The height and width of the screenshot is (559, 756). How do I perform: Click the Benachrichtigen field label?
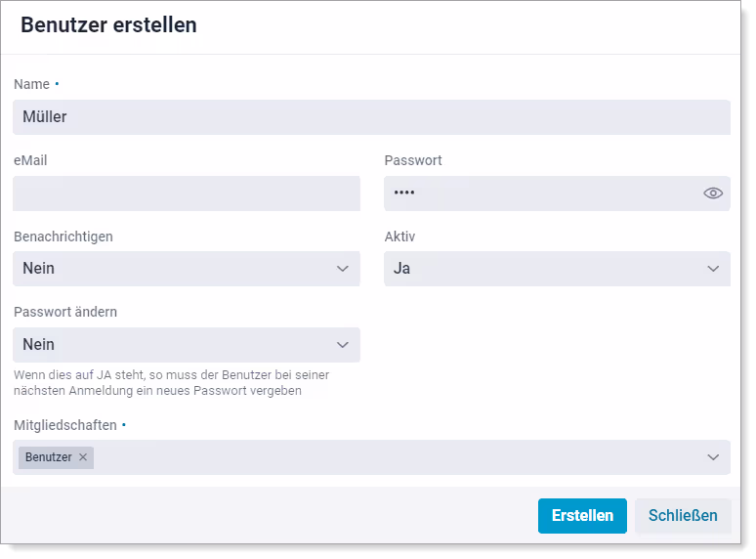coord(63,236)
